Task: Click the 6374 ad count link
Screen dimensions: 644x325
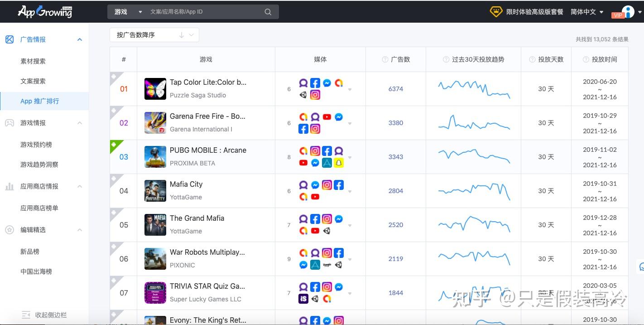Action: pos(395,89)
